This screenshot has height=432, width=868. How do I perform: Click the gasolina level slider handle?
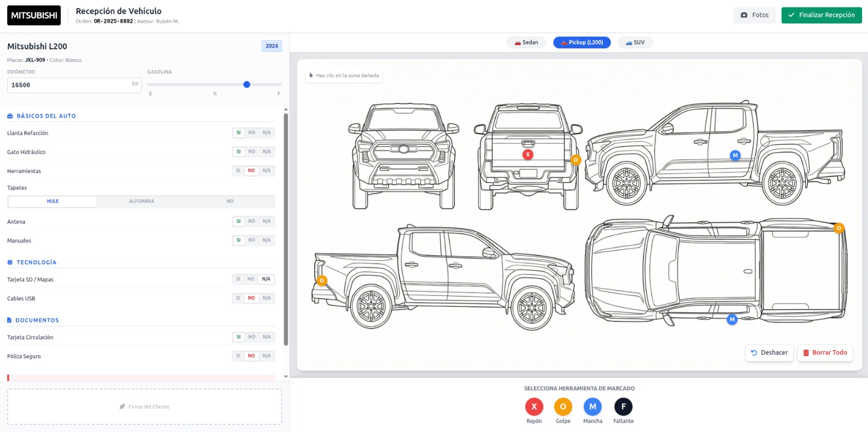point(247,85)
